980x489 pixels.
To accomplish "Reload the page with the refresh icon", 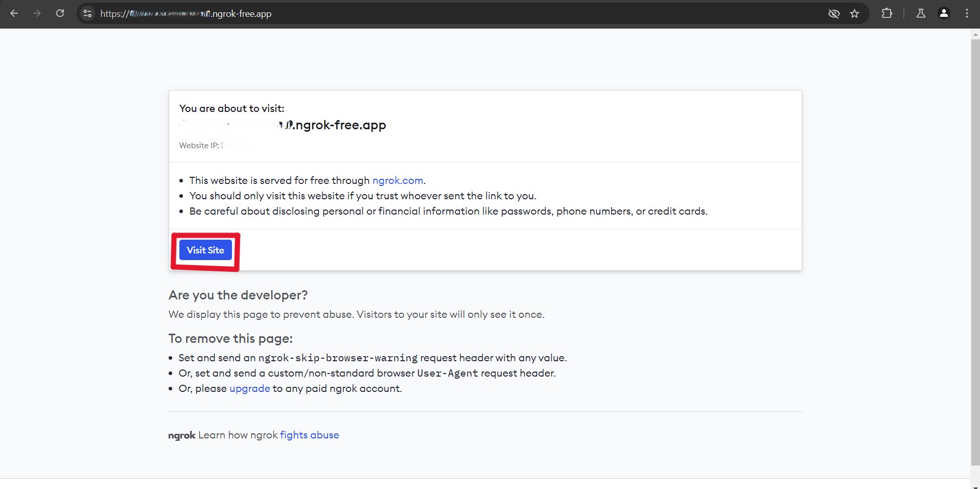I will point(60,13).
